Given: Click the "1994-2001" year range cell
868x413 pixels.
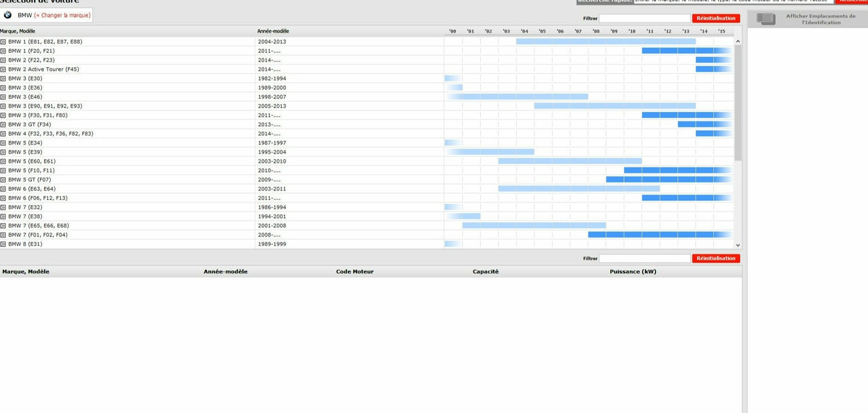Looking at the screenshot, I should pos(272,216).
